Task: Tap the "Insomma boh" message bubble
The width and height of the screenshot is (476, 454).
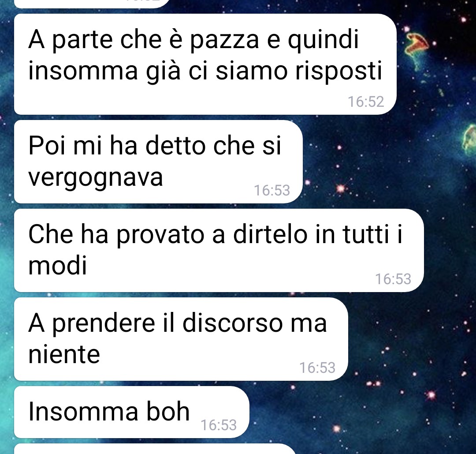Action: pyautogui.click(x=132, y=412)
